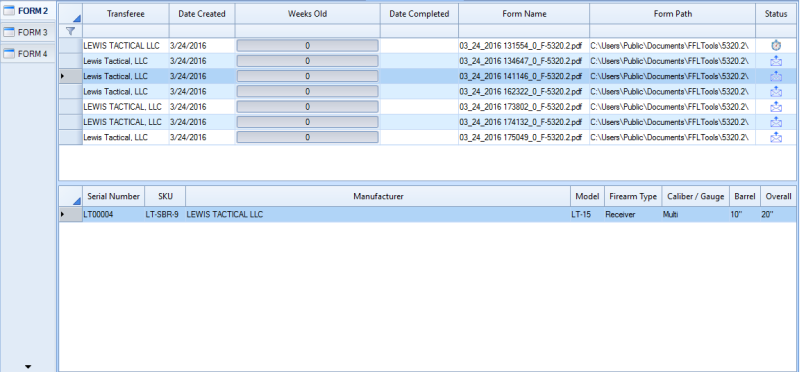This screenshot has height=372, width=800.
Task: Click Date Created cell of form 175049 row
Action: 202,137
